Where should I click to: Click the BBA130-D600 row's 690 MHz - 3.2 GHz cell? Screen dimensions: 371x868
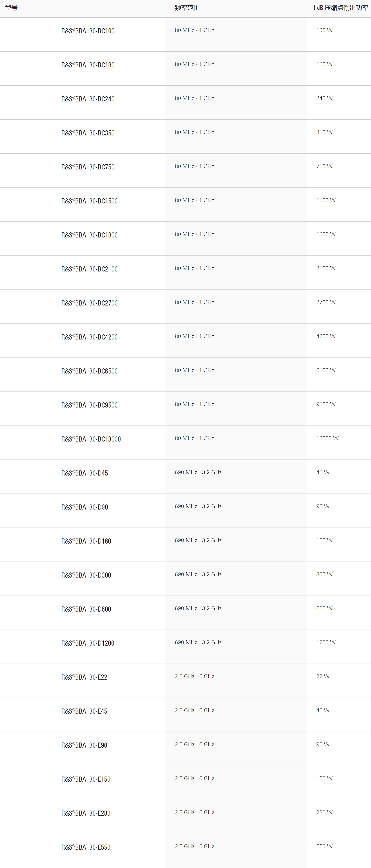click(198, 608)
